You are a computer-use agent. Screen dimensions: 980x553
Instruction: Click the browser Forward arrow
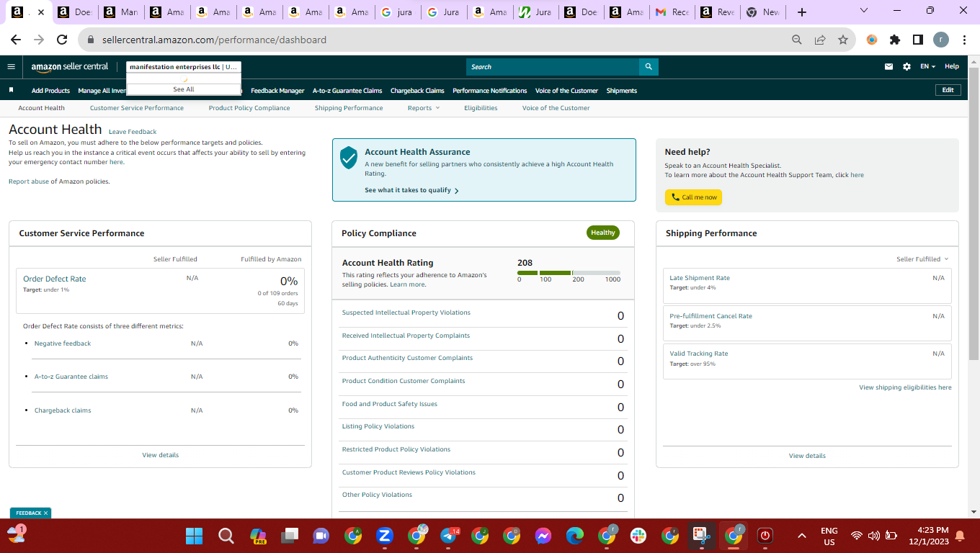pyautogui.click(x=39, y=40)
